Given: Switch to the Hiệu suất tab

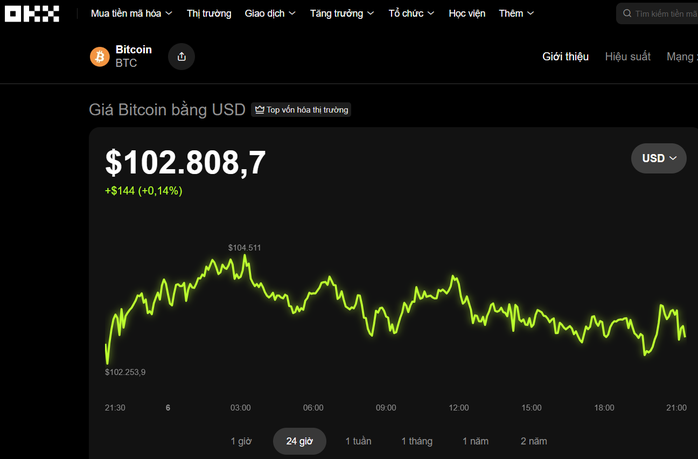Looking at the screenshot, I should [x=627, y=57].
